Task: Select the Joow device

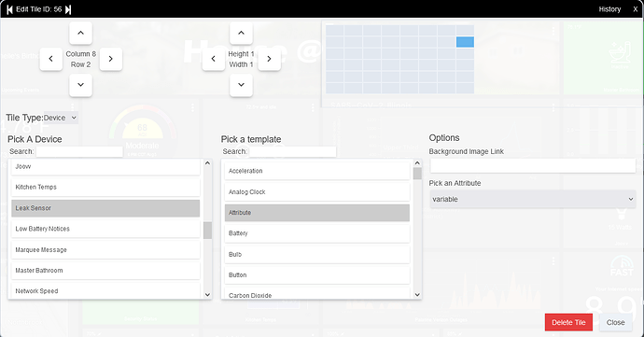Action: click(105, 166)
